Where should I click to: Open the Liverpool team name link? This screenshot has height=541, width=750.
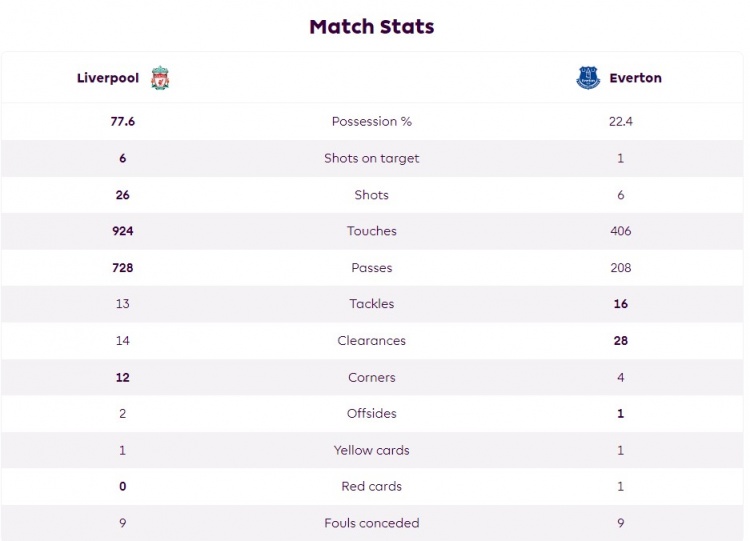coord(108,78)
